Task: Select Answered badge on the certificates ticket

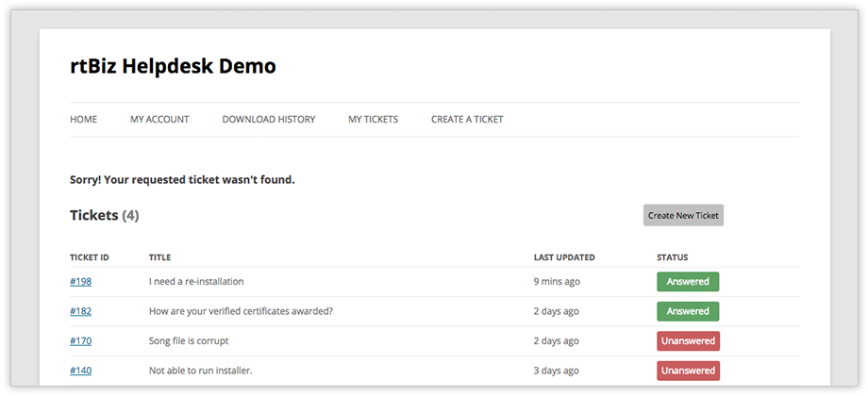Action: point(688,311)
